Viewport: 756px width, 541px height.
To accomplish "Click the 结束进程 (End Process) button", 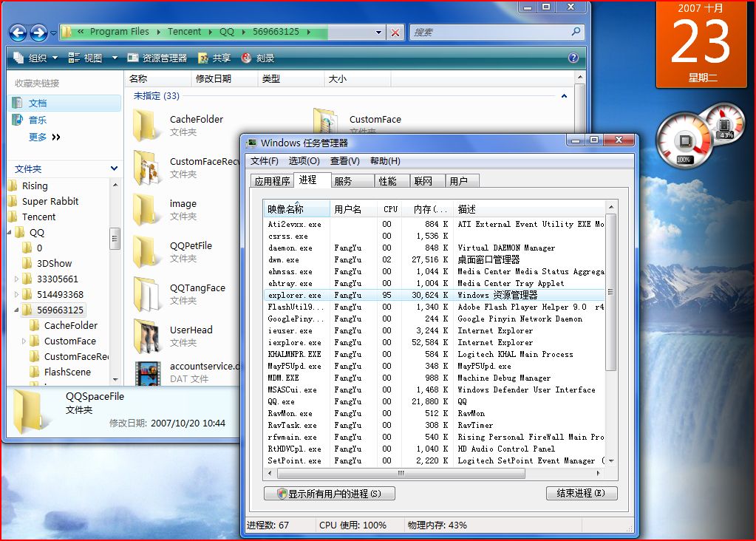I will 582,493.
